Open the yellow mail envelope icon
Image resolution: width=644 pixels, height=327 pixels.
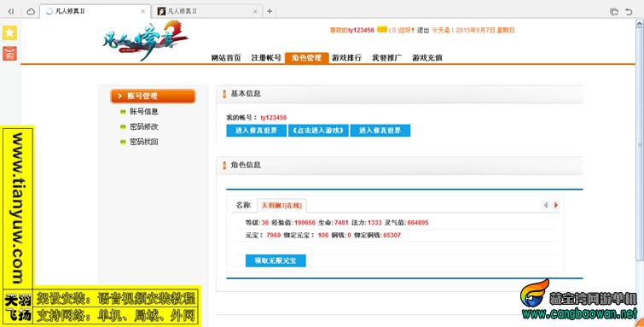[382, 30]
